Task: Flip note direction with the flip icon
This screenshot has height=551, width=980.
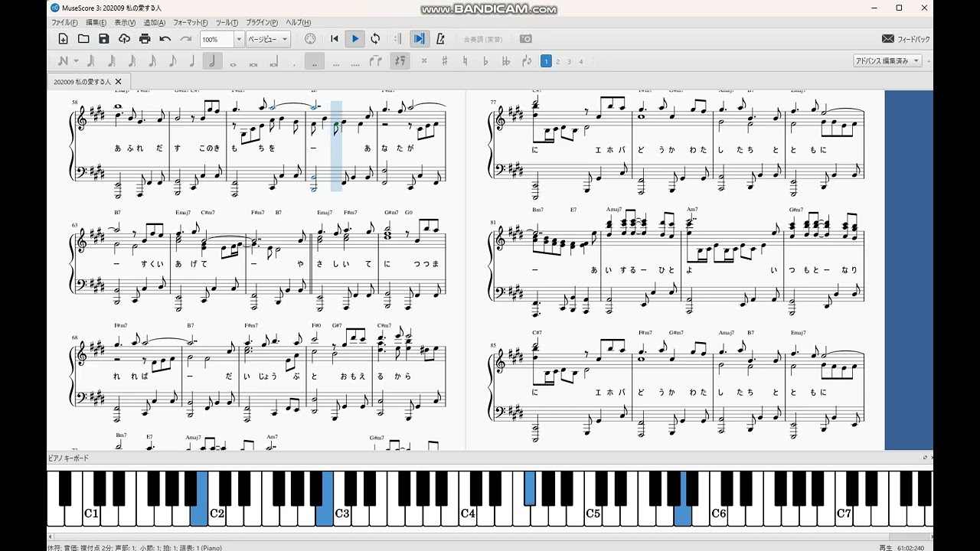Action: point(526,61)
